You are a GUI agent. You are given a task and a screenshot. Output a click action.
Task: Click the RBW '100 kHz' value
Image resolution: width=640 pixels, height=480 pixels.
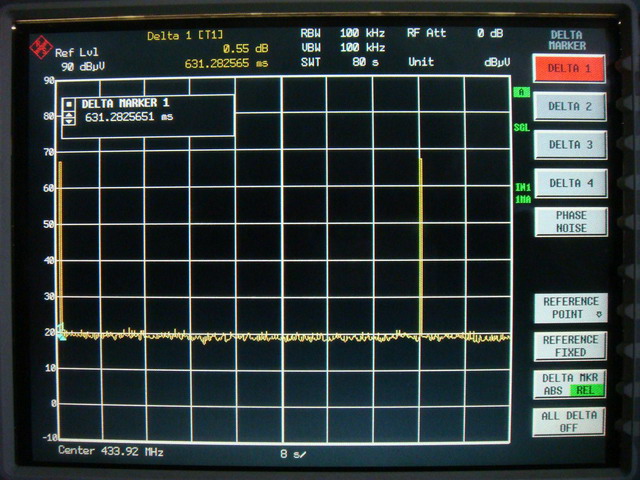[x=362, y=33]
